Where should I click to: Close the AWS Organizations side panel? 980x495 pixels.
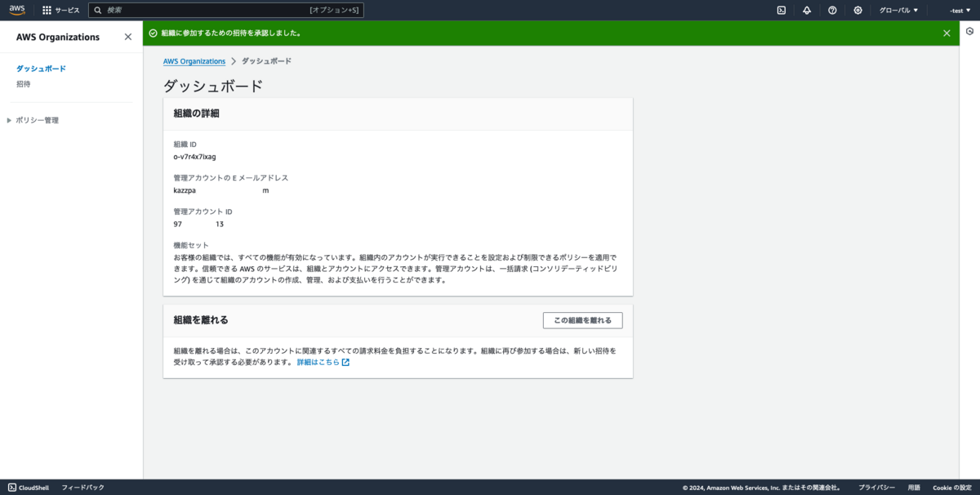[x=128, y=37]
